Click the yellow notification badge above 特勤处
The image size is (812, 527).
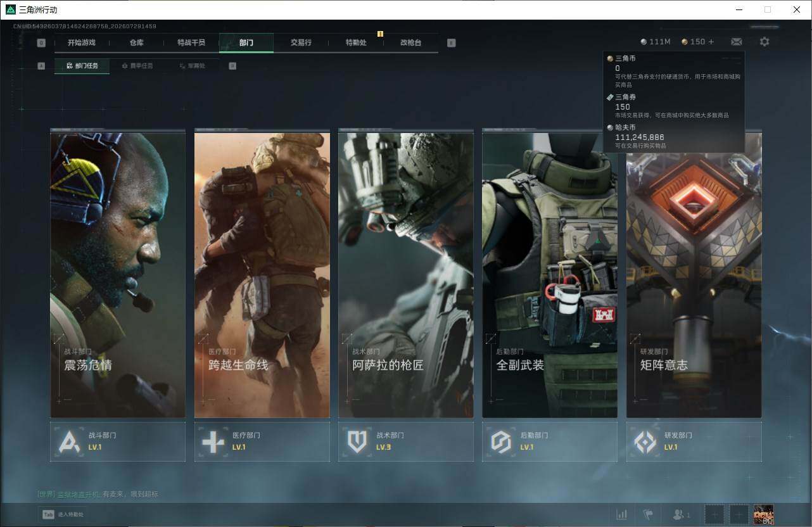[380, 34]
